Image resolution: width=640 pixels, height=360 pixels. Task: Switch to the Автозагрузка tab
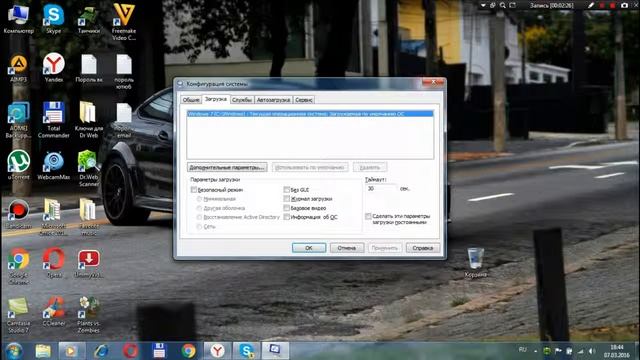click(x=273, y=100)
